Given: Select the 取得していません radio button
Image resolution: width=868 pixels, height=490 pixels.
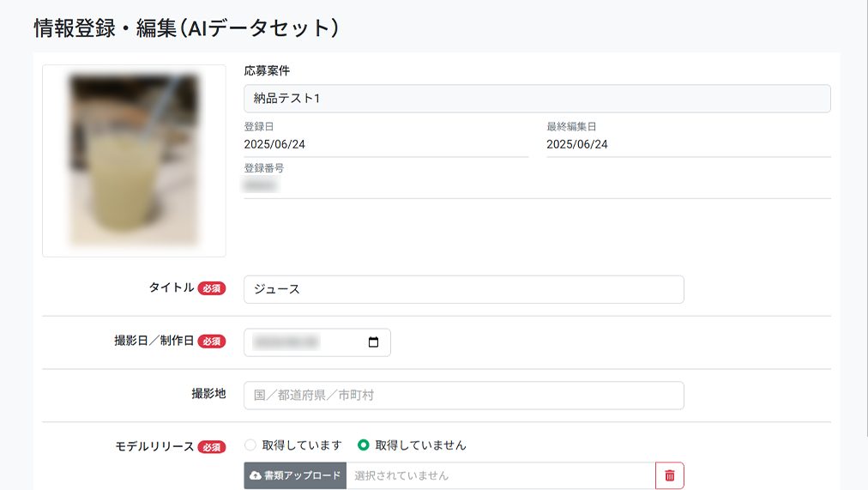Looking at the screenshot, I should tap(363, 445).
